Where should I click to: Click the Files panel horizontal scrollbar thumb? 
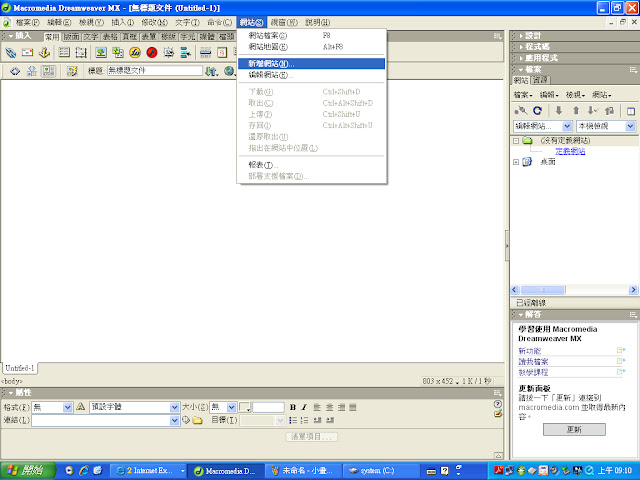pos(543,290)
